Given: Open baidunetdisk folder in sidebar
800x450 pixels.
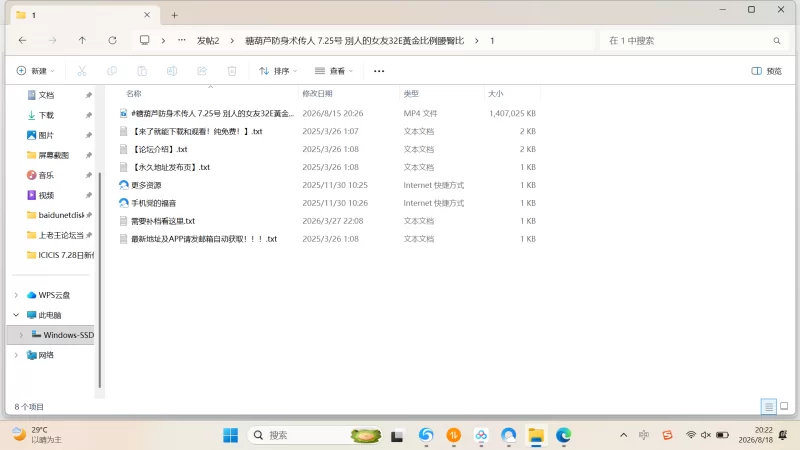Looking at the screenshot, I should coord(60,215).
